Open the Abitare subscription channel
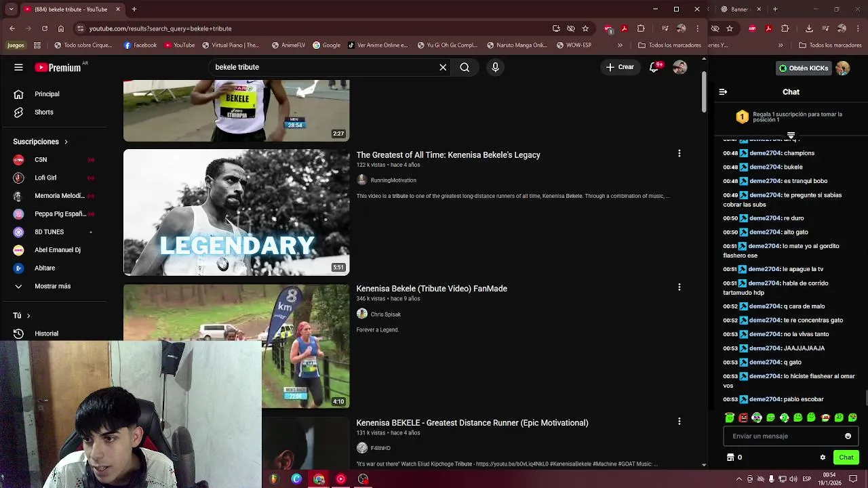The image size is (868, 488). click(x=45, y=268)
